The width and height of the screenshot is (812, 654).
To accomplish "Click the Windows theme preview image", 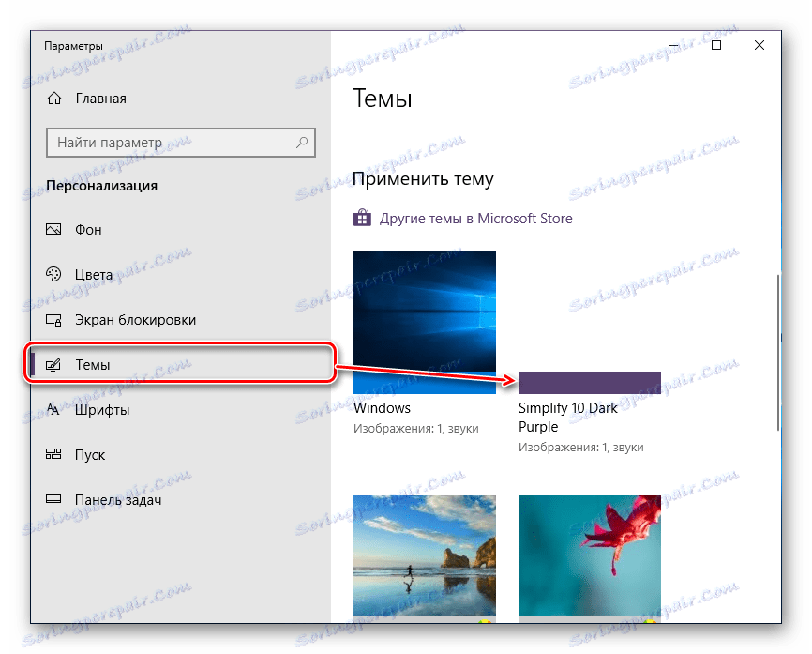I will (x=424, y=322).
